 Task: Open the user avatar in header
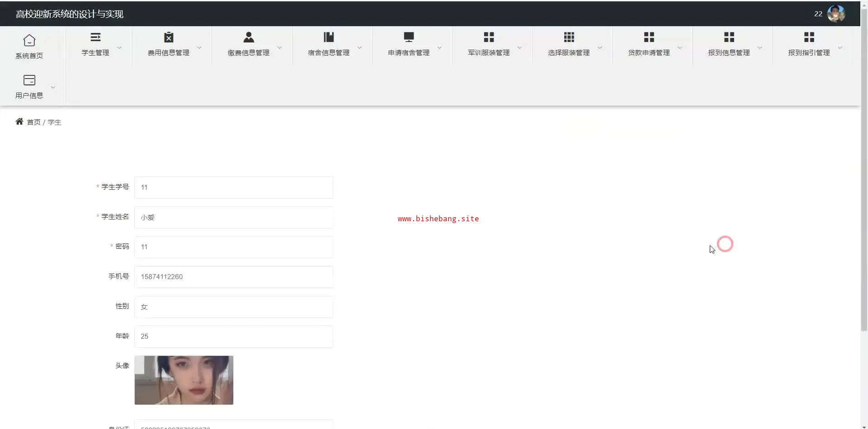tap(836, 14)
